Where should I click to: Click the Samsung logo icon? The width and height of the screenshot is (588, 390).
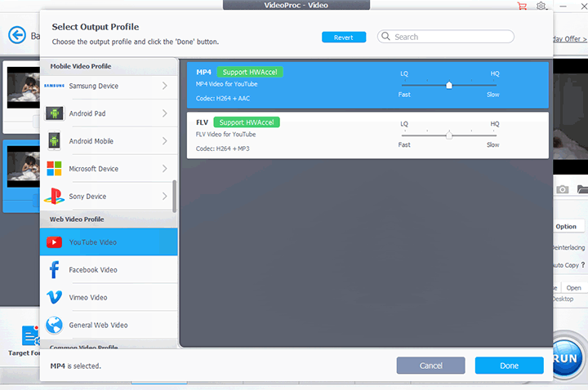pyautogui.click(x=55, y=86)
